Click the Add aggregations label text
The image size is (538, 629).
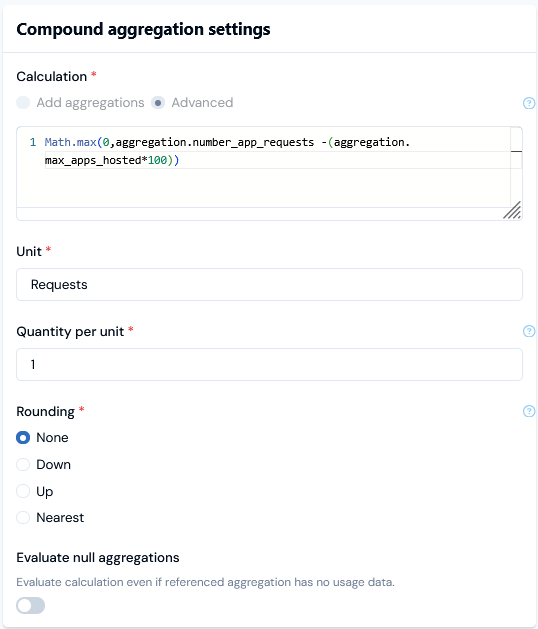coord(90,103)
